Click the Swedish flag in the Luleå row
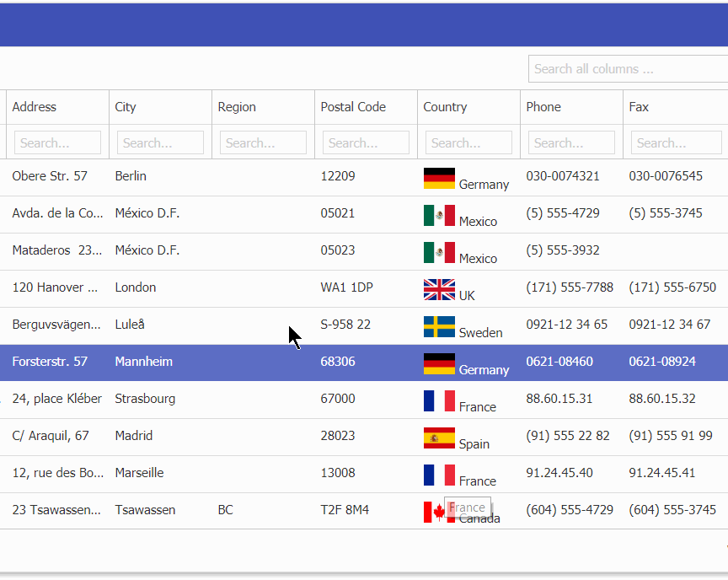 (439, 326)
